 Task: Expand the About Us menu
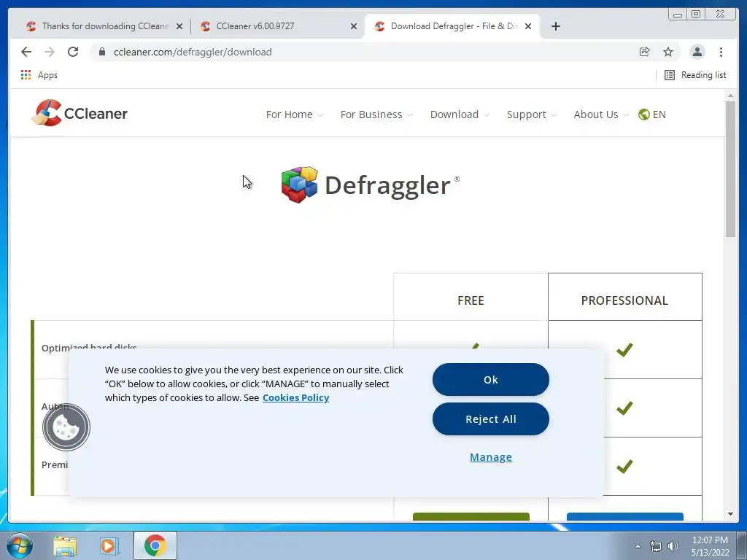point(601,114)
